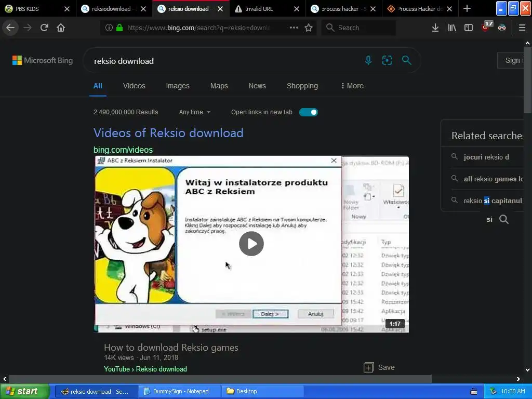Select the Images search category
This screenshot has width=532, height=399.
coord(178,86)
